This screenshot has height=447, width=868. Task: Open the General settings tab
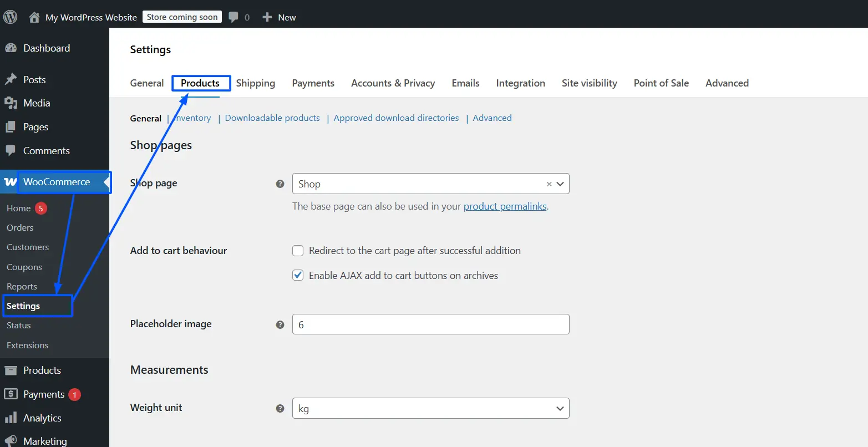pyautogui.click(x=147, y=83)
